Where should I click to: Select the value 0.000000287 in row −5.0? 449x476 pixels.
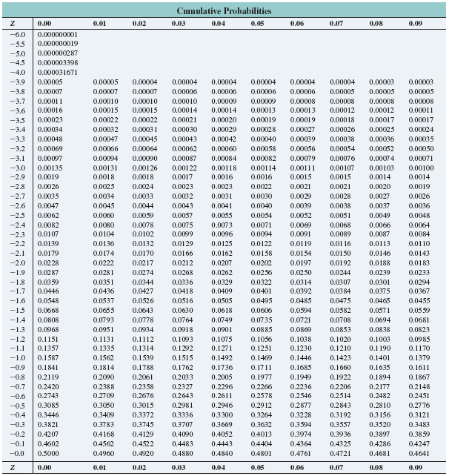click(58, 53)
